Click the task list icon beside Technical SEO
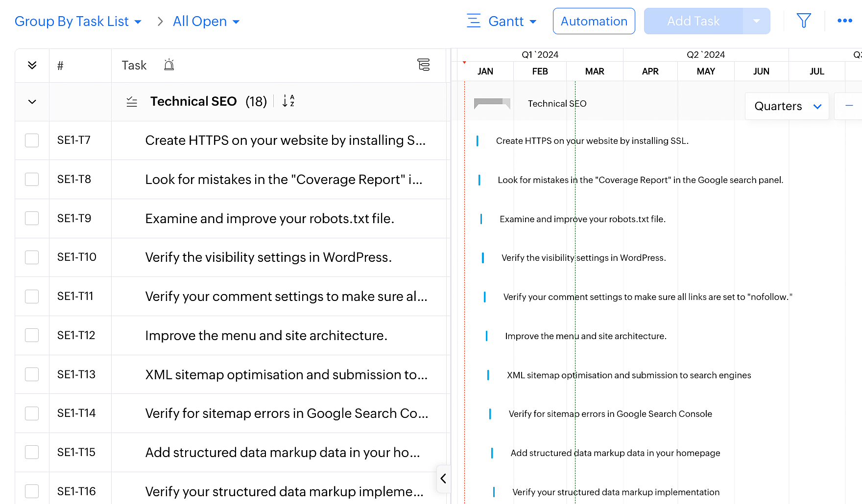 pyautogui.click(x=132, y=102)
